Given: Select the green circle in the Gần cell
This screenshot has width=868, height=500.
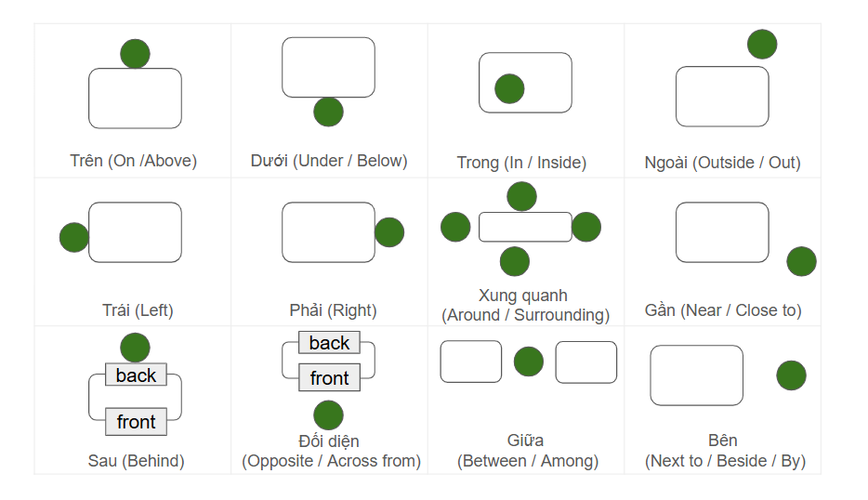Looking at the screenshot, I should (801, 261).
